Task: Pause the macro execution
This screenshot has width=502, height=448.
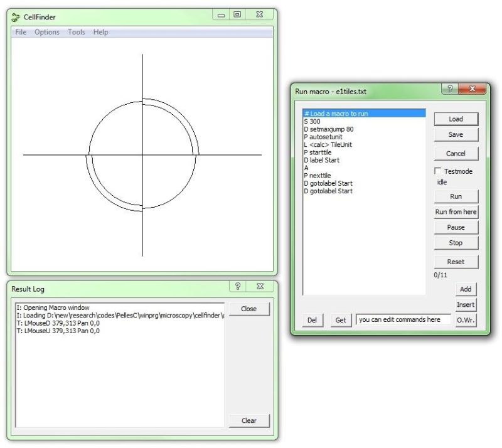Action: 456,227
